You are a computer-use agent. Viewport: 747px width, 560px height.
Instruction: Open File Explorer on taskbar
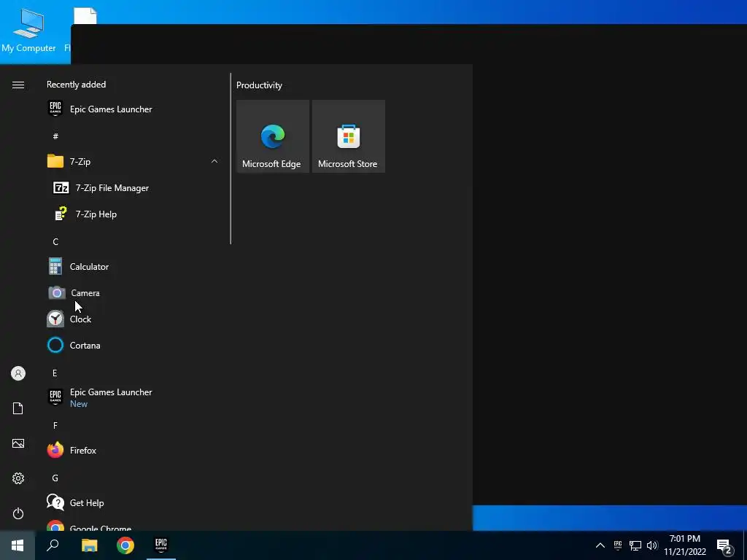click(89, 545)
